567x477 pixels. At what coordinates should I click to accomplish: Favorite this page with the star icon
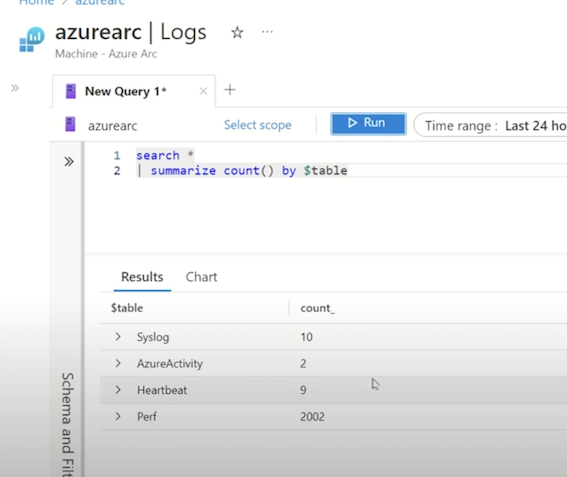pos(237,33)
